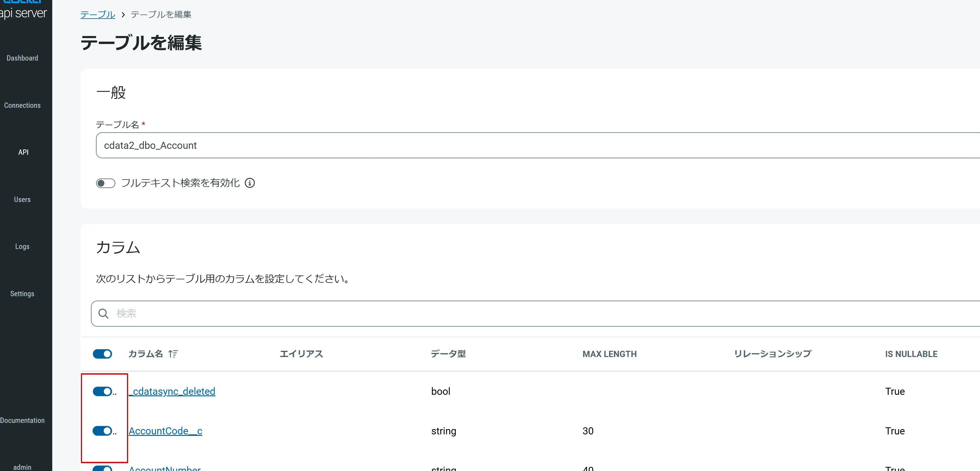Click inside the テーブル名 input field
This screenshot has height=471, width=980.
[266, 145]
